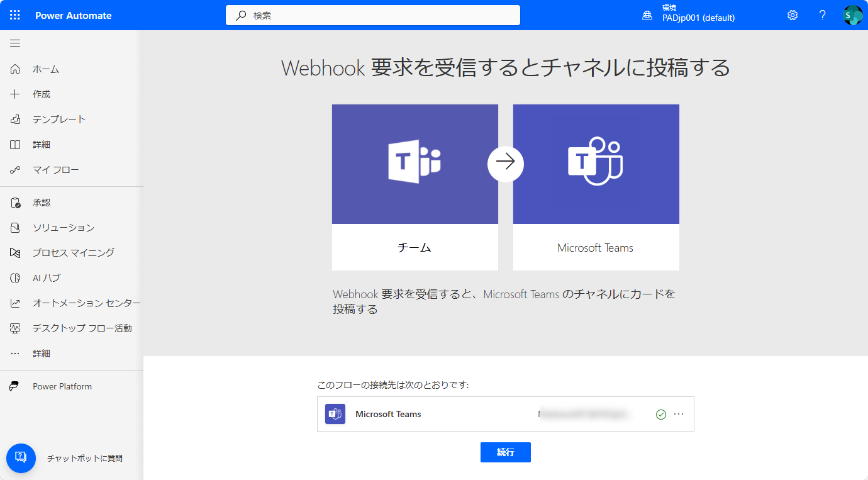Click Microsoft Teams connection name text
This screenshot has height=480, width=868.
pyautogui.click(x=388, y=414)
